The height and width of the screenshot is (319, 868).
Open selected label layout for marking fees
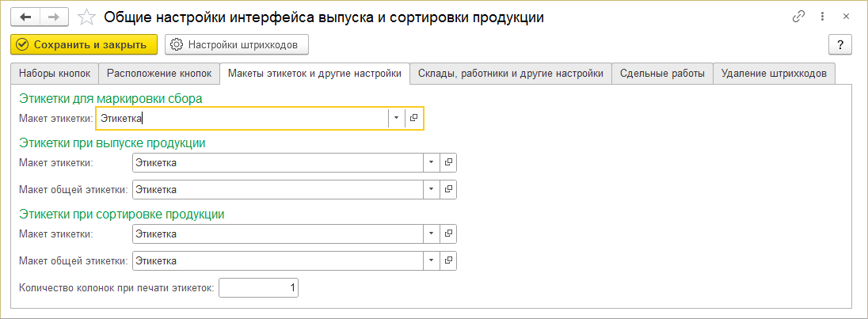[414, 118]
